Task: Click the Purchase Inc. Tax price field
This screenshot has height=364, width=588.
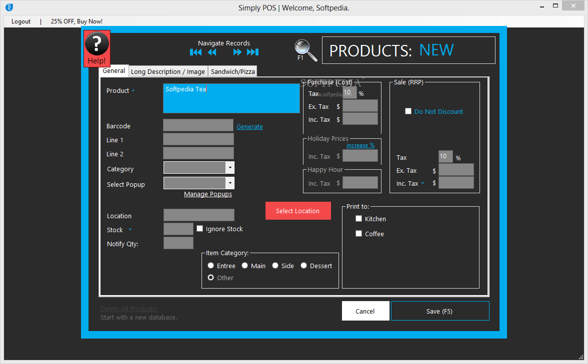Action: point(360,119)
